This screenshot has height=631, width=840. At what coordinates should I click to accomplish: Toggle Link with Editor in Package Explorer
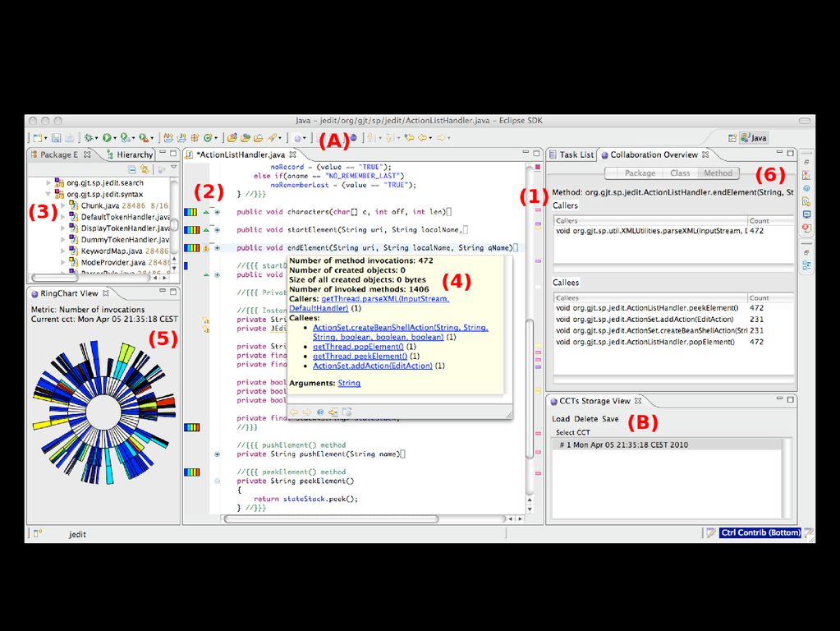[x=145, y=169]
